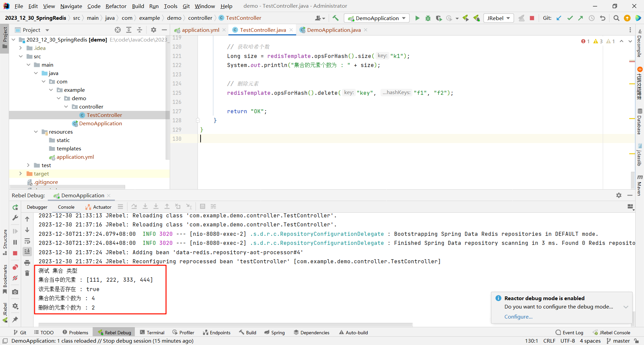Open the Project view selector dropdown
The height and width of the screenshot is (345, 644).
pos(47,30)
